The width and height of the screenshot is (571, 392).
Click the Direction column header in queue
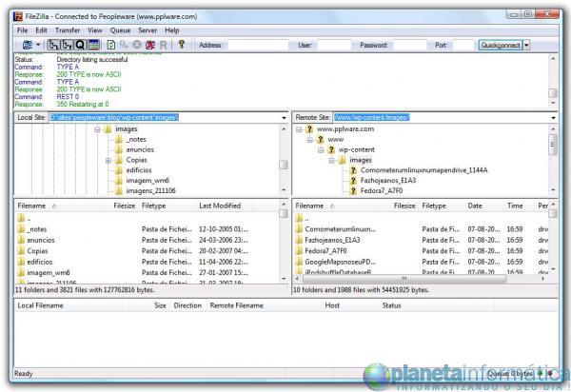pos(187,305)
